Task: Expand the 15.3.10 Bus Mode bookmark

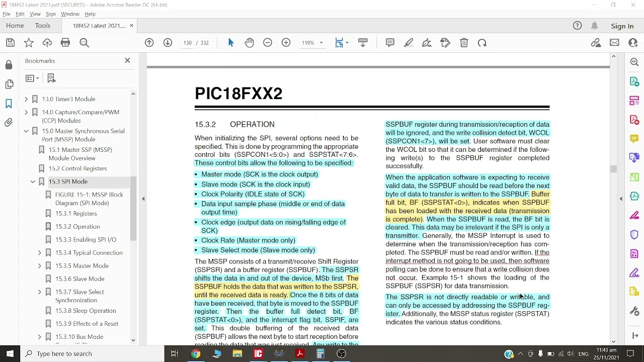Action: pos(40,337)
